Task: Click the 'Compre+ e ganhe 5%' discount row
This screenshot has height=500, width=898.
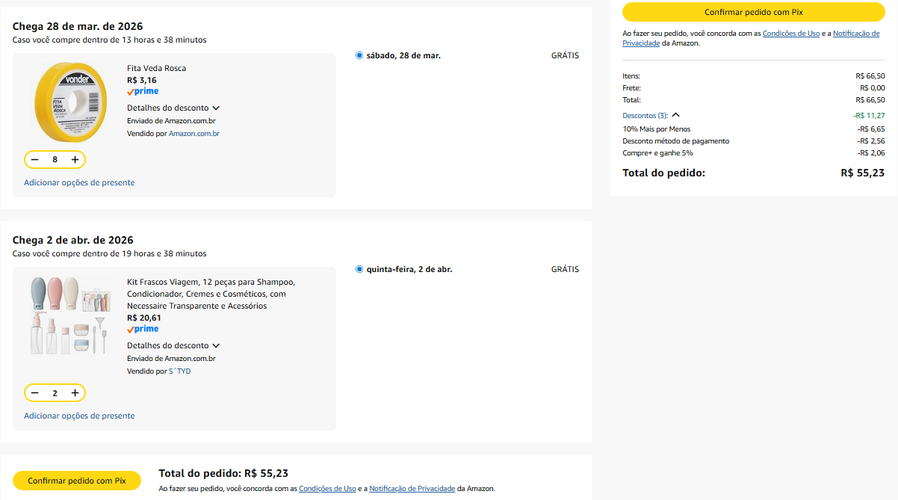Action: click(753, 153)
